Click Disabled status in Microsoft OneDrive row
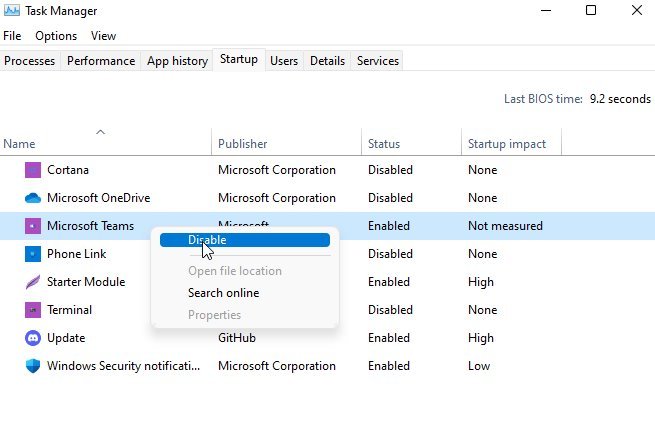The image size is (655, 438). [x=390, y=198]
